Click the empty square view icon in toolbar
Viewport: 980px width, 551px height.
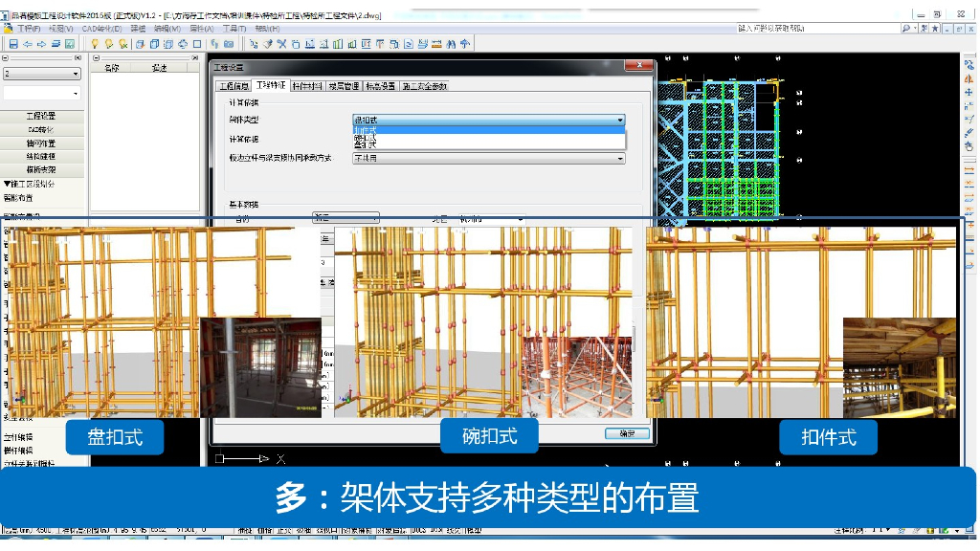point(197,44)
